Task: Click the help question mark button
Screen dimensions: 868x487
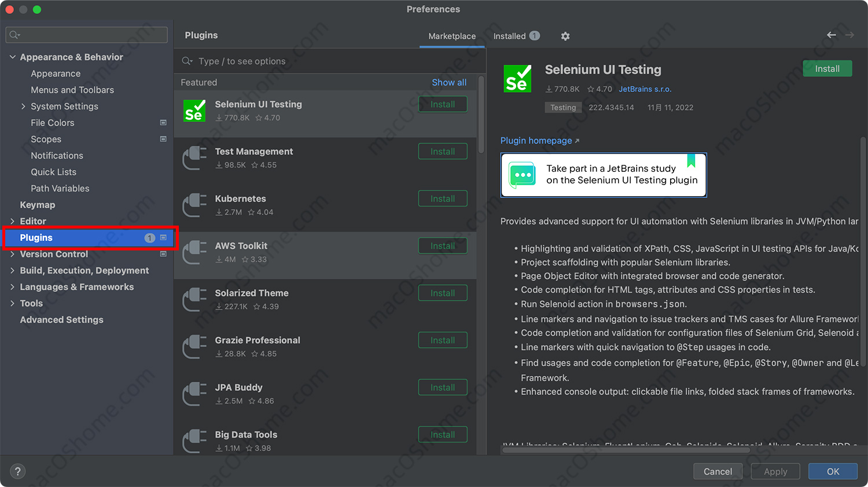Action: (18, 471)
